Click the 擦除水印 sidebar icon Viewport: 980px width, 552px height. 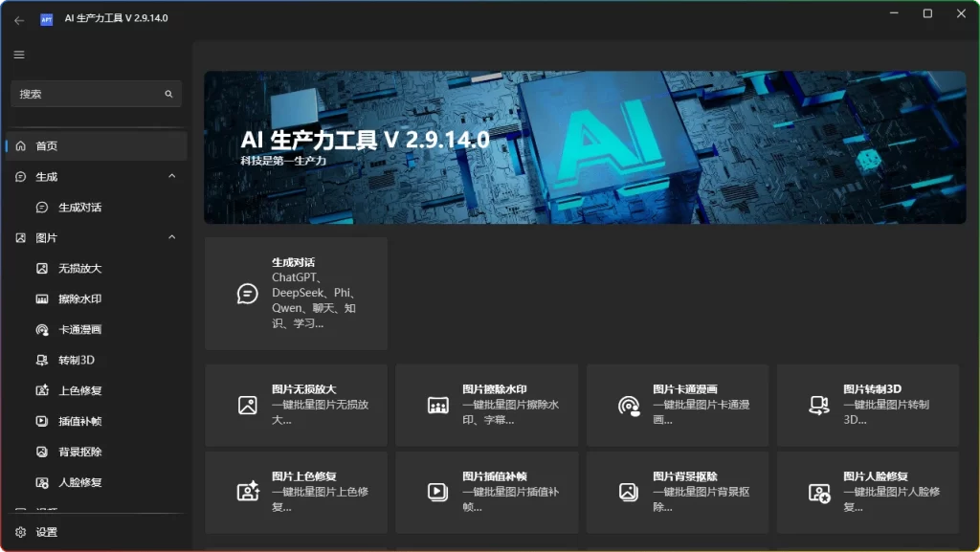point(42,299)
